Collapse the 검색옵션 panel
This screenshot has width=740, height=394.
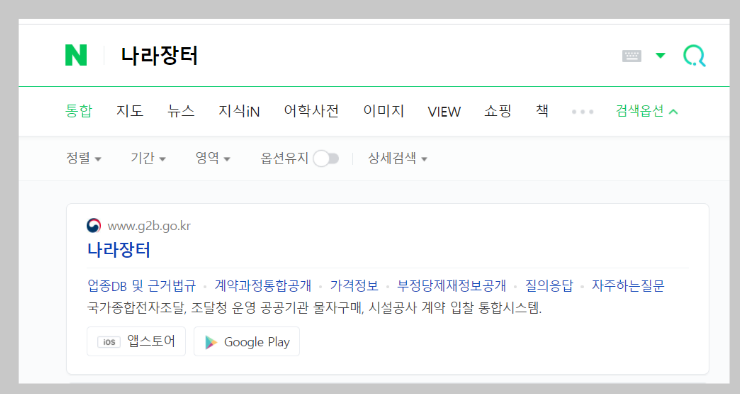click(647, 111)
